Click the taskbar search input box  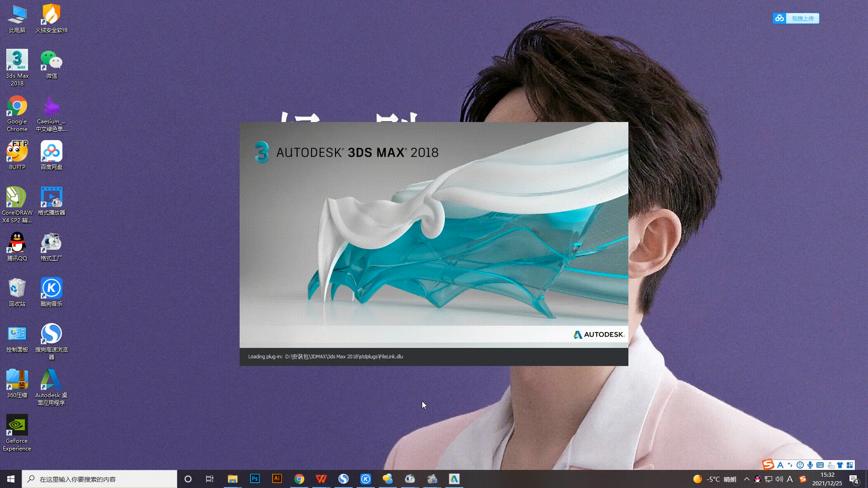coord(99,479)
